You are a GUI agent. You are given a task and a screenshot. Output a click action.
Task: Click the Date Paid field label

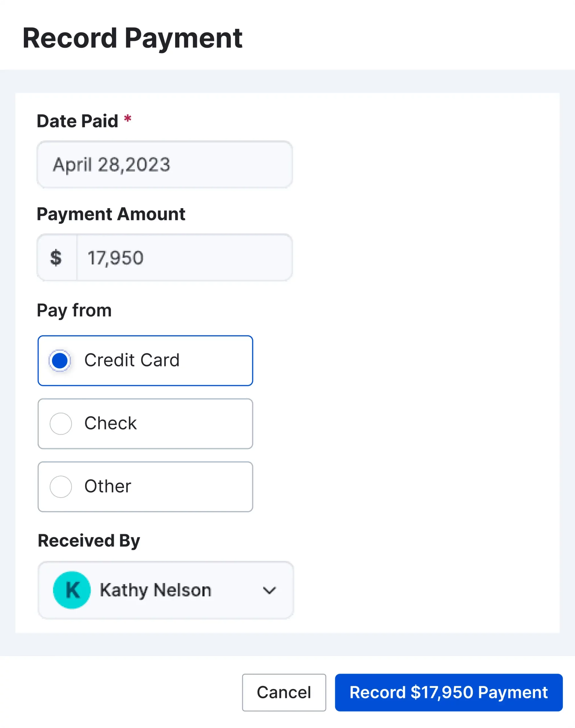[77, 121]
